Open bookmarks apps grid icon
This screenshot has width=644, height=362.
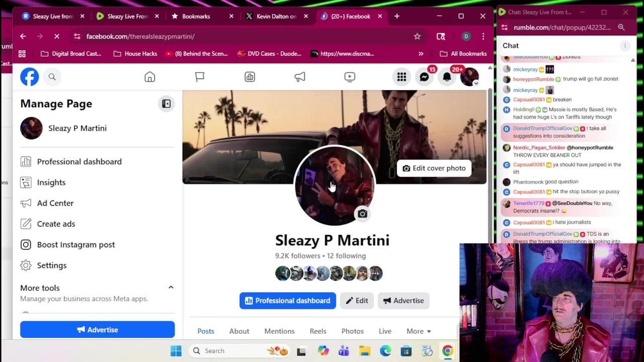22,53
